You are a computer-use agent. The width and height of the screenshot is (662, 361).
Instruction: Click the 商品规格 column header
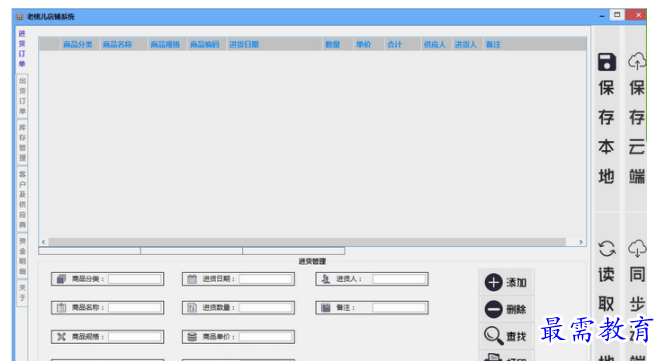point(167,44)
